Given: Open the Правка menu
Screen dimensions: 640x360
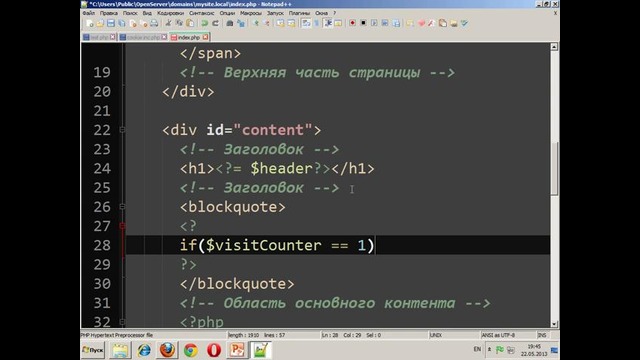Looking at the screenshot, I should click(109, 13).
